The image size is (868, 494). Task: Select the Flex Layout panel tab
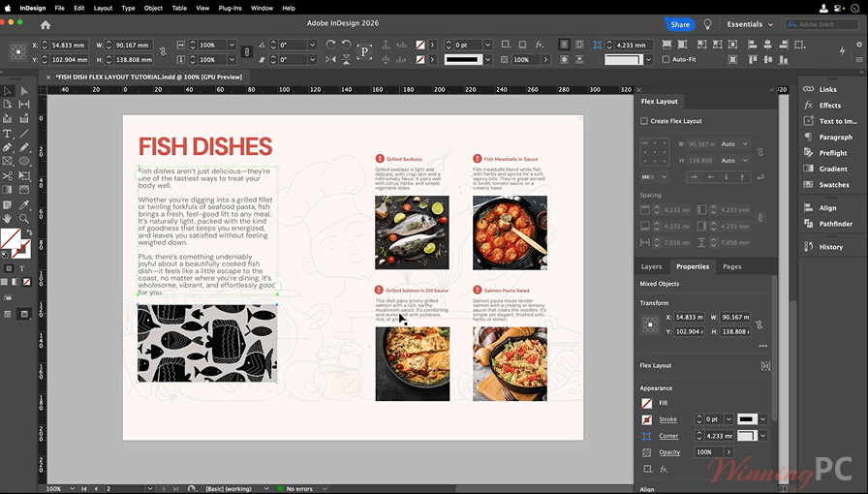pyautogui.click(x=660, y=102)
